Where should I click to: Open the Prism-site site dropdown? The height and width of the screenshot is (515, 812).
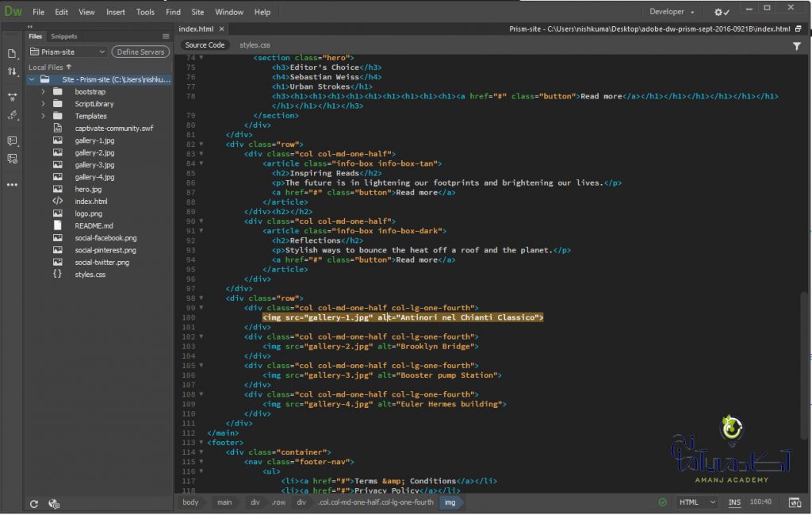(68, 52)
